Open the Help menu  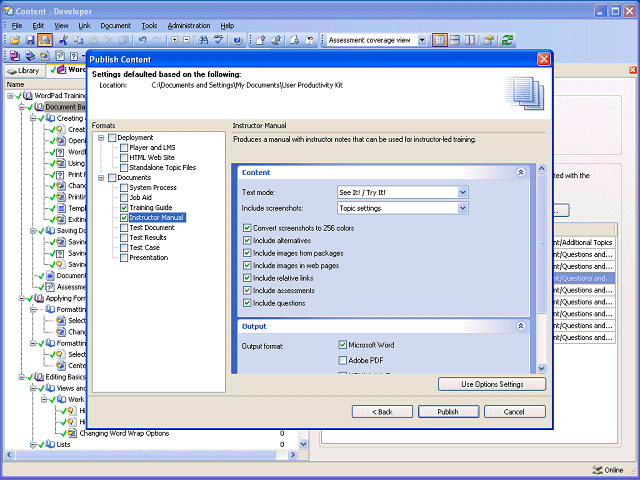point(227,26)
